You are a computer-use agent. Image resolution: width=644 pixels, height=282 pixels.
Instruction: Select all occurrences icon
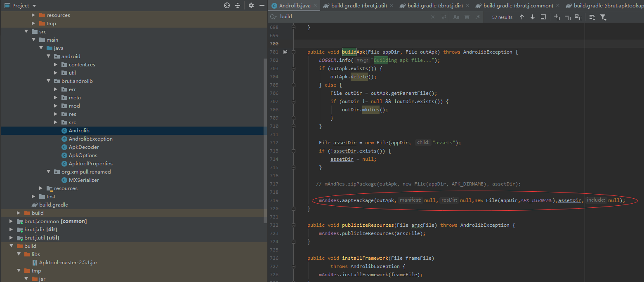[x=578, y=17]
